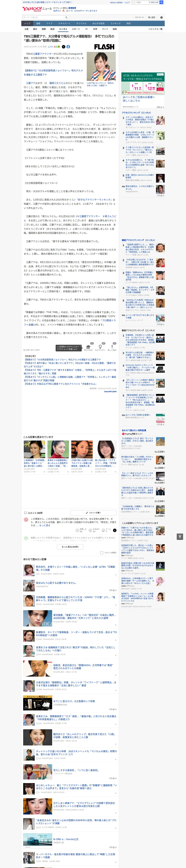This screenshot has height=868, width=186.
Task: Click the pink commenter avatar icon
Action: click(26, 520)
